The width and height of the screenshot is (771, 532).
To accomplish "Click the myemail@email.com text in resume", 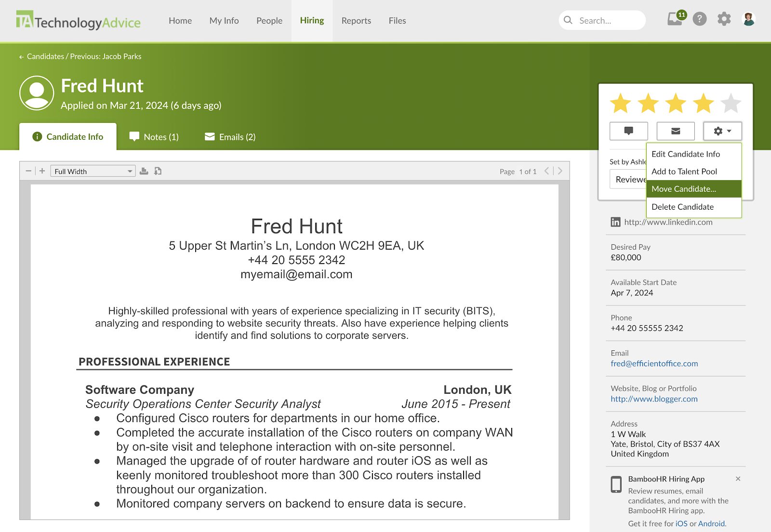I will 296,275.
